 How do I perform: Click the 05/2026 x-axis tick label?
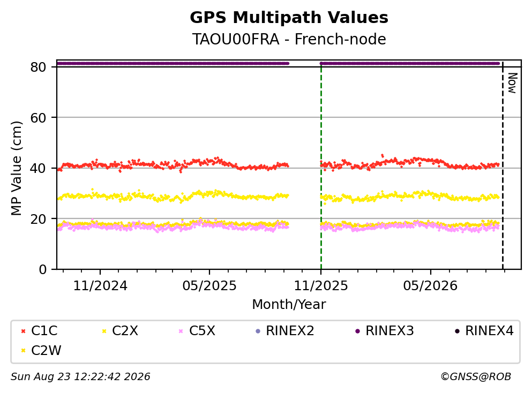430,286
